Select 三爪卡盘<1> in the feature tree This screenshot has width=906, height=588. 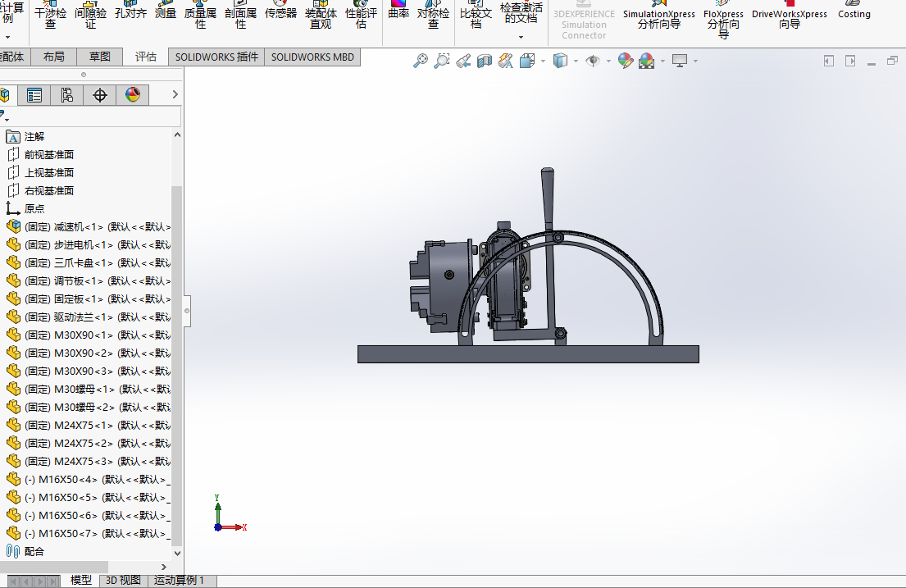pyautogui.click(x=83, y=263)
